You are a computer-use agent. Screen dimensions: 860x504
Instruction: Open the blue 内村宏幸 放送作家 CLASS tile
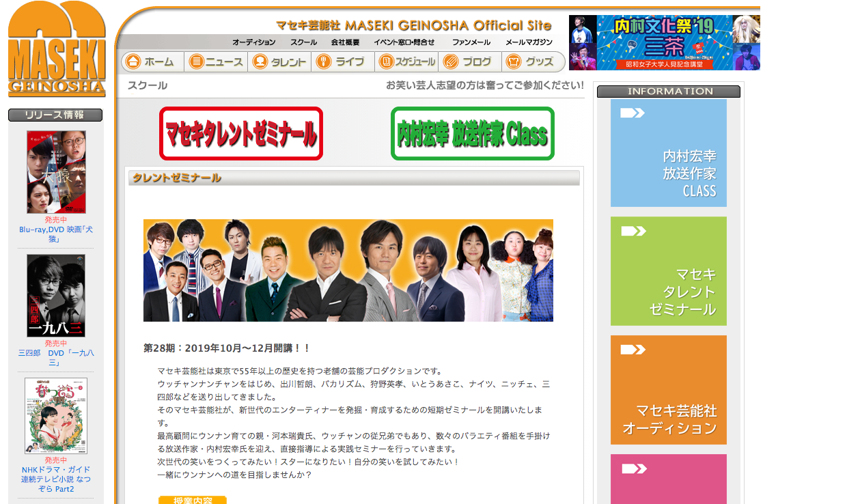click(x=669, y=153)
